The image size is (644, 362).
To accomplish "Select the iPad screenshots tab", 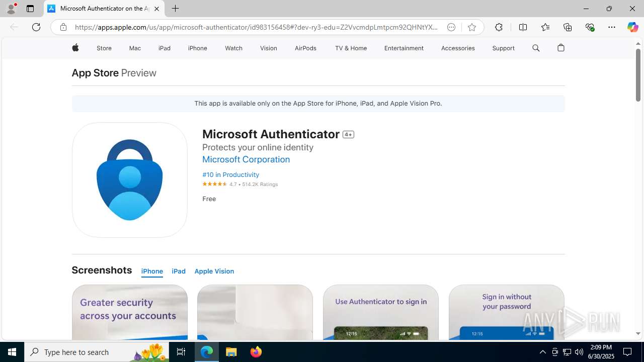I will tap(179, 271).
